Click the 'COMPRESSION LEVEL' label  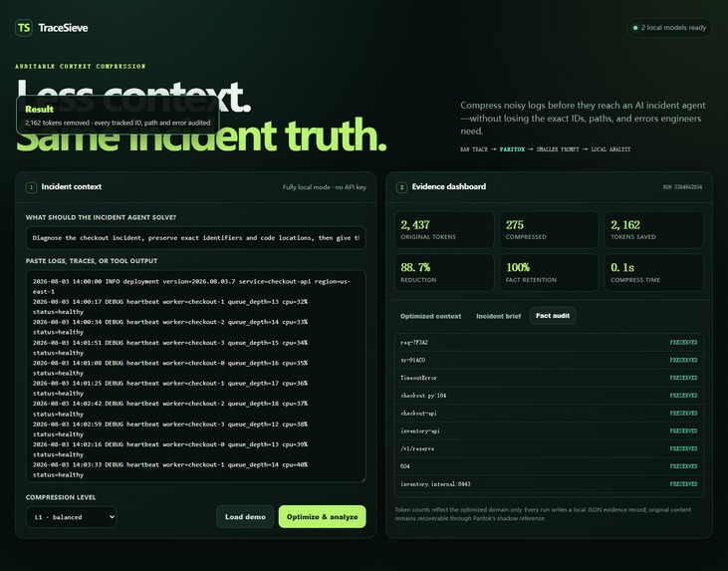coord(61,497)
